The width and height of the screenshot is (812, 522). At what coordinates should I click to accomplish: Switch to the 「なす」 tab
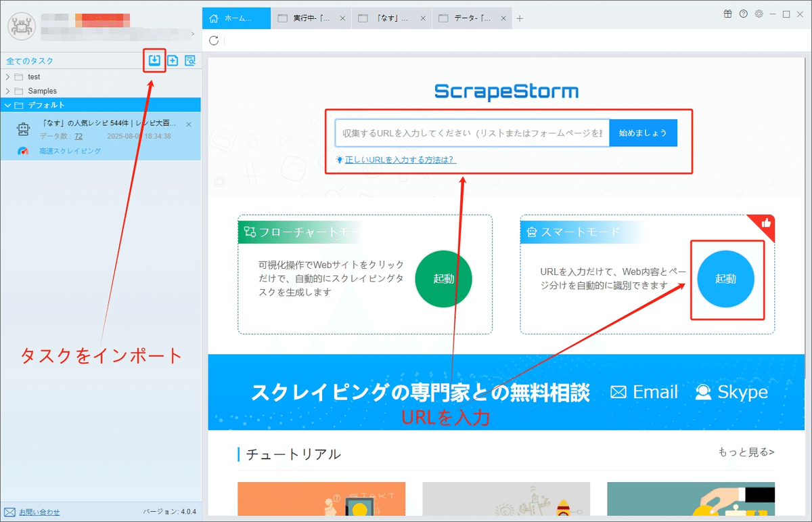390,18
